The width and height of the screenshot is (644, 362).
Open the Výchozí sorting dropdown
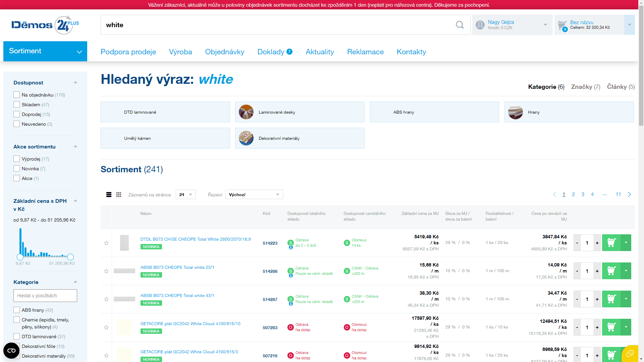tap(254, 195)
